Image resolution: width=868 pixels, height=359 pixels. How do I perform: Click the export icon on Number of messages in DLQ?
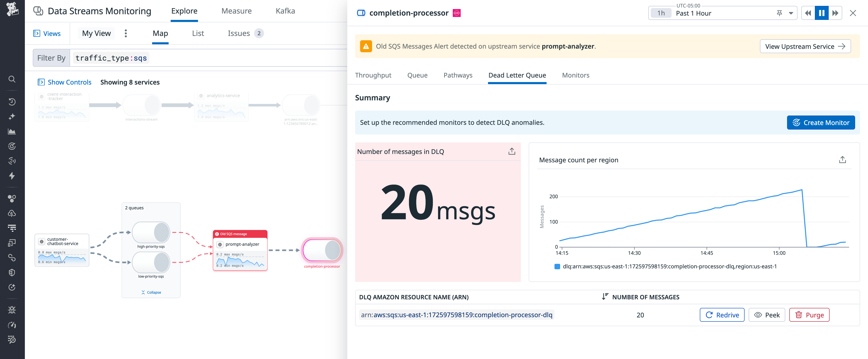[512, 151]
